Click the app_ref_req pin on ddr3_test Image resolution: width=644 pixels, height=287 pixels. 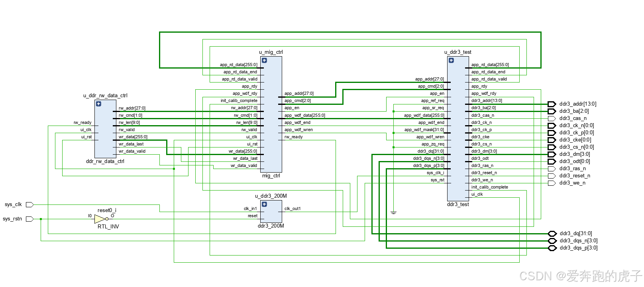coord(433,101)
